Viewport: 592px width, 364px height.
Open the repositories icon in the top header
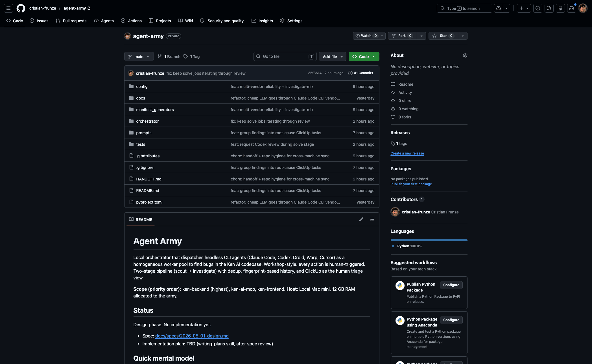point(560,8)
